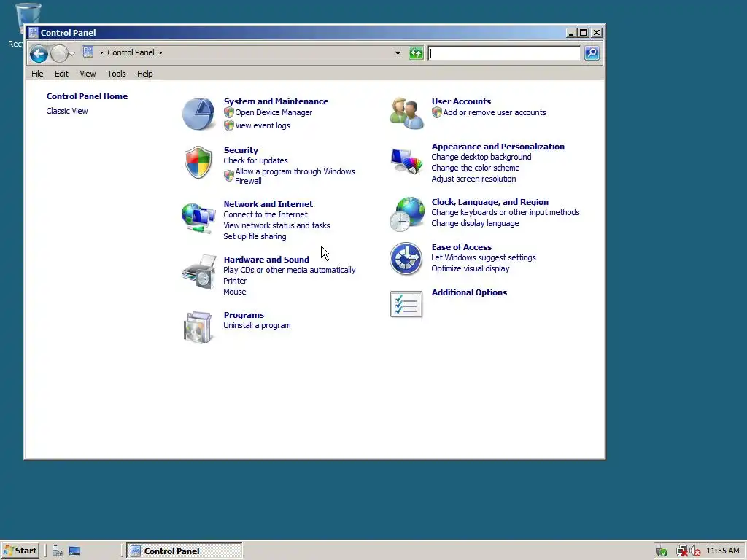Viewport: 747px width, 560px height.
Task: Open the Mouse link
Action: [235, 292]
